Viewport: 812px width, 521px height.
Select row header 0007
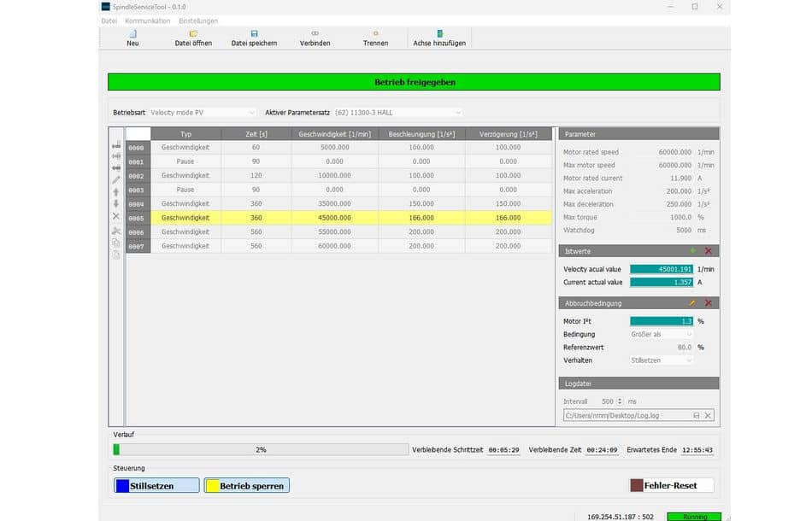pyautogui.click(x=138, y=246)
